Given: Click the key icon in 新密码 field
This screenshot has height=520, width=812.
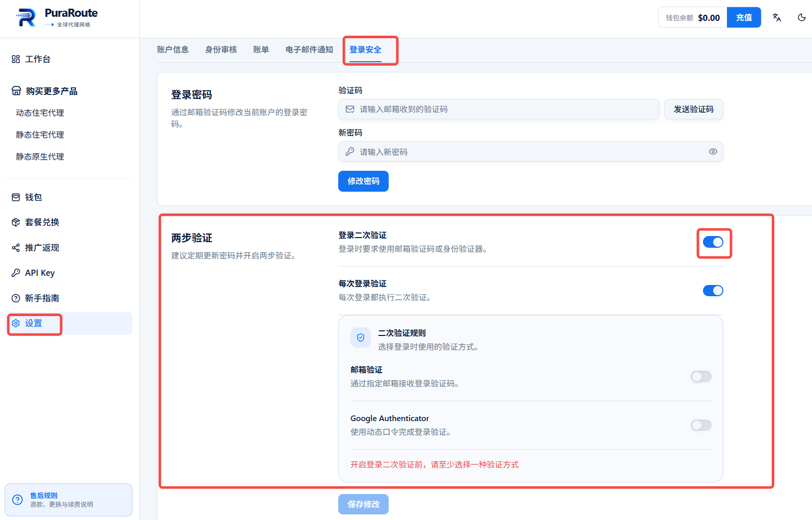Looking at the screenshot, I should click(350, 151).
